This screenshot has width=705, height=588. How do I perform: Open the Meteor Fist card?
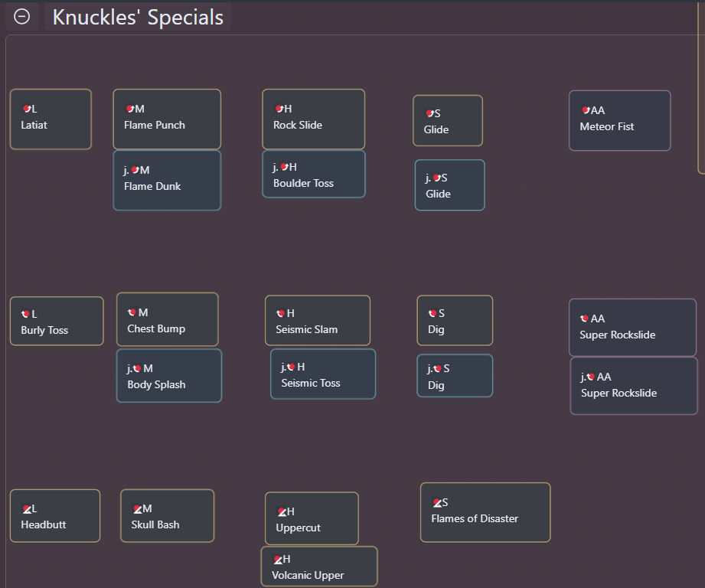pyautogui.click(x=619, y=120)
